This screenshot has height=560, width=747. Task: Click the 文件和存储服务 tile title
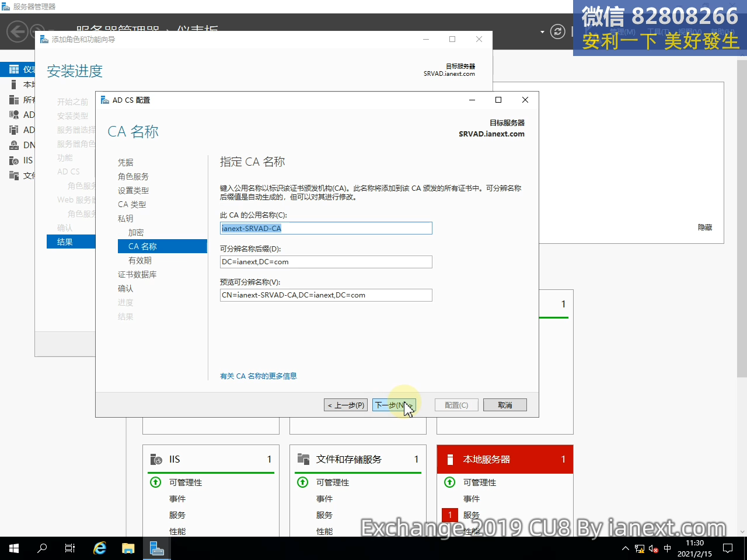click(349, 460)
